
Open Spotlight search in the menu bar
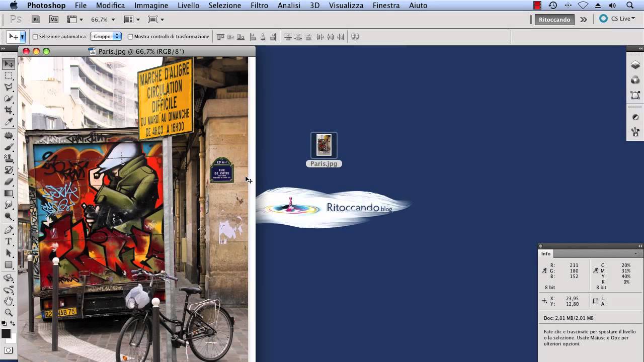630,6
